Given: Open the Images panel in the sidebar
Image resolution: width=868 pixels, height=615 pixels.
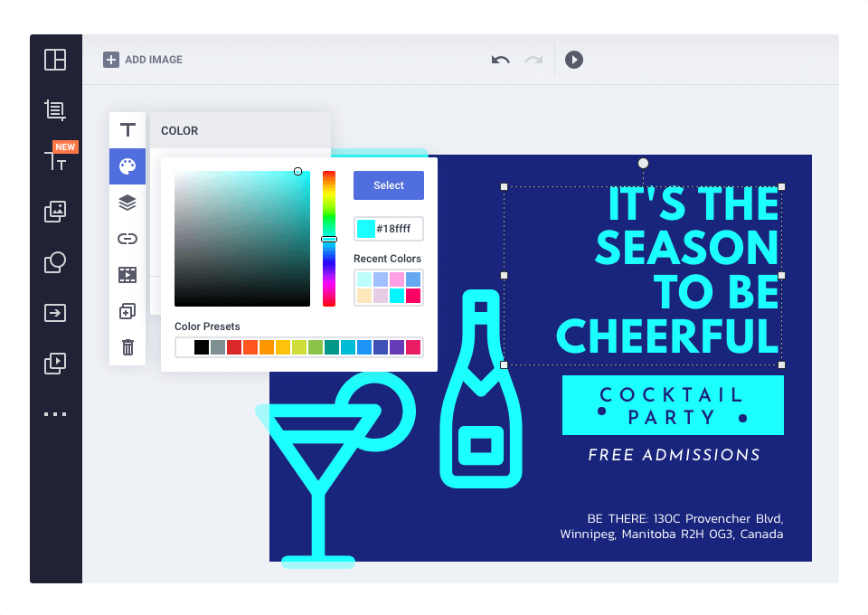Looking at the screenshot, I should 55,211.
